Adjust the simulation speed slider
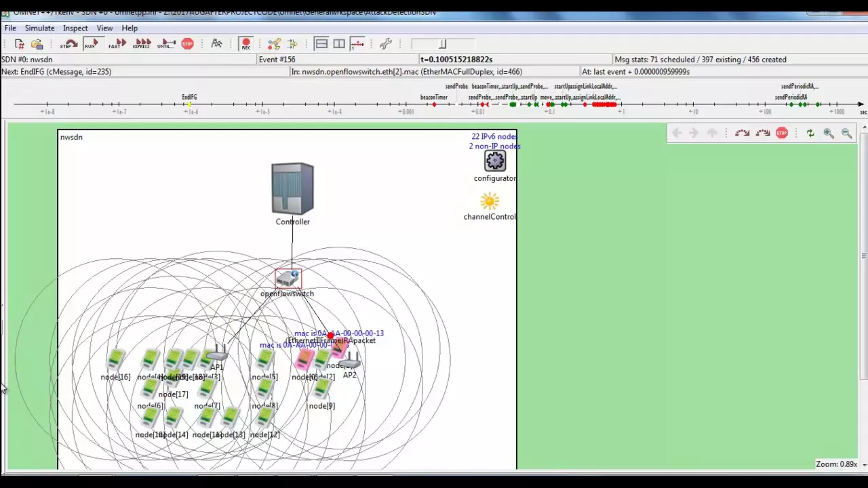Viewport: 868px width, 488px height. coord(443,44)
